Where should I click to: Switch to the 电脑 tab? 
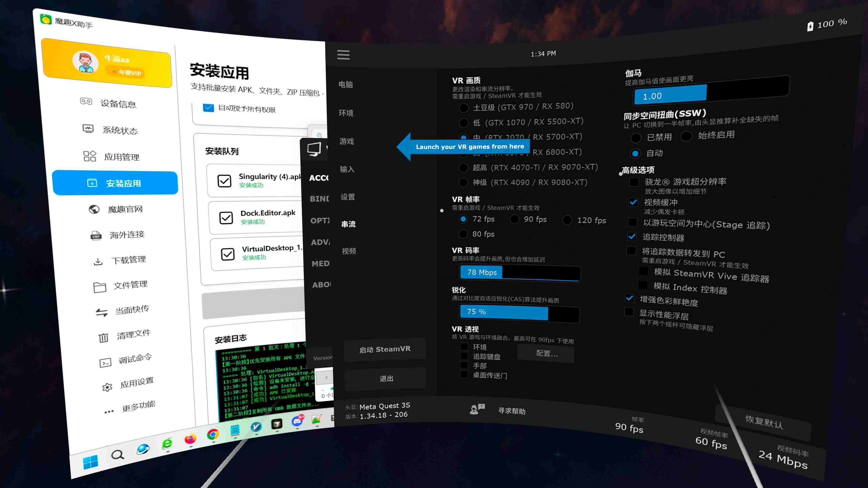pos(346,84)
